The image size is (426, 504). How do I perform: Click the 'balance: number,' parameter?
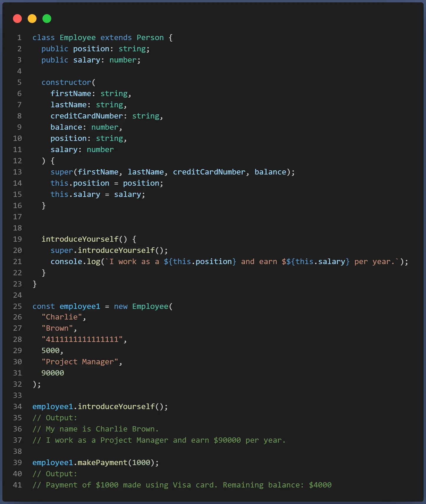[x=86, y=127]
